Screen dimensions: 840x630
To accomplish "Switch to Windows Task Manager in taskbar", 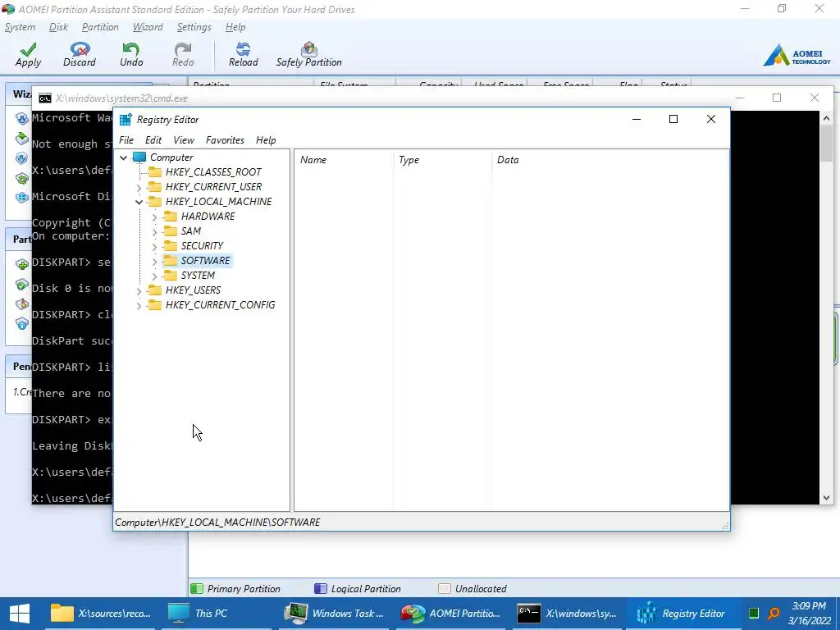I will coord(335,614).
